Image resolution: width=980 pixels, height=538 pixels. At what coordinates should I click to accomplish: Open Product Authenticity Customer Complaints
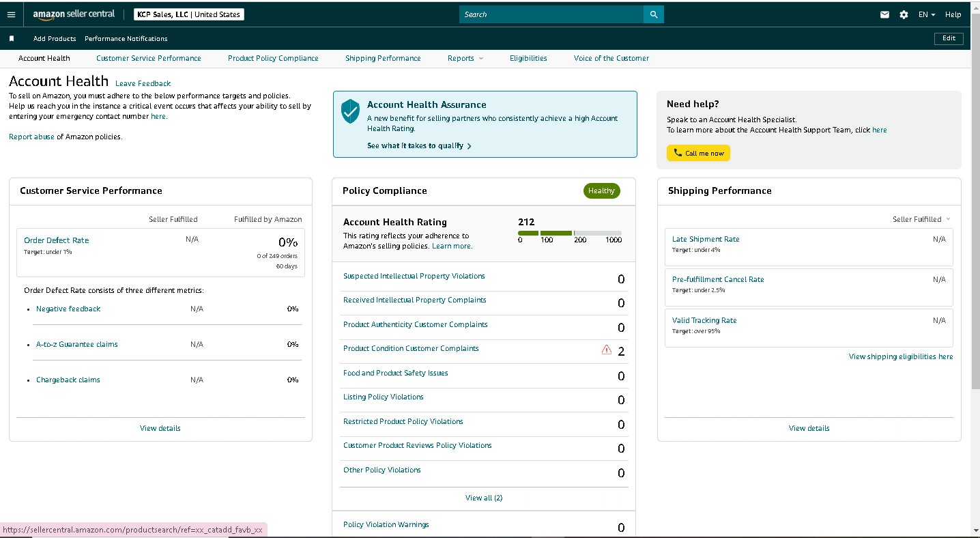coord(416,324)
